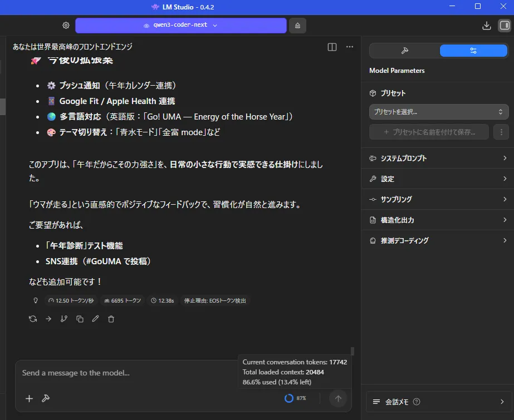Edit the message with the pencil icon
514x420 pixels.
[95, 319]
